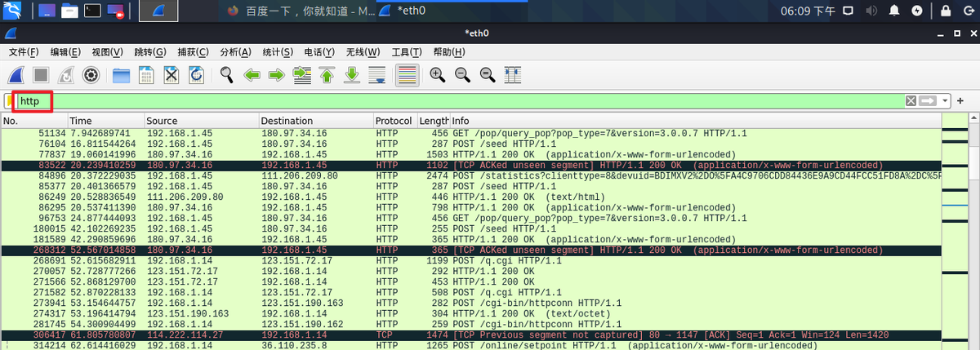Select packet 86249 text/html 200 OK
This screenshot has height=350, width=980.
(x=470, y=197)
